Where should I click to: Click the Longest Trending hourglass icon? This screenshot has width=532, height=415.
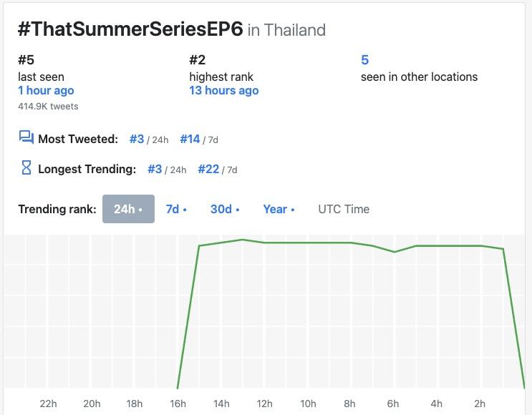[x=26, y=168]
